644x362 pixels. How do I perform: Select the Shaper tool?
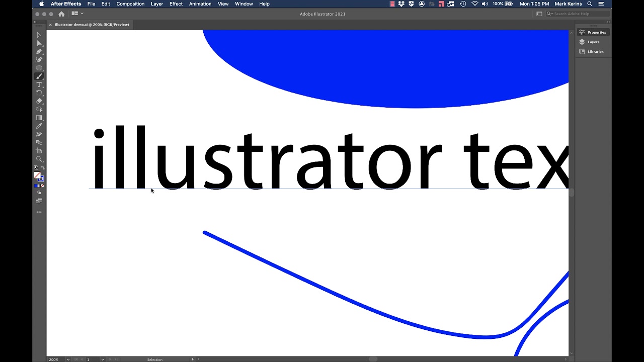pyautogui.click(x=39, y=134)
